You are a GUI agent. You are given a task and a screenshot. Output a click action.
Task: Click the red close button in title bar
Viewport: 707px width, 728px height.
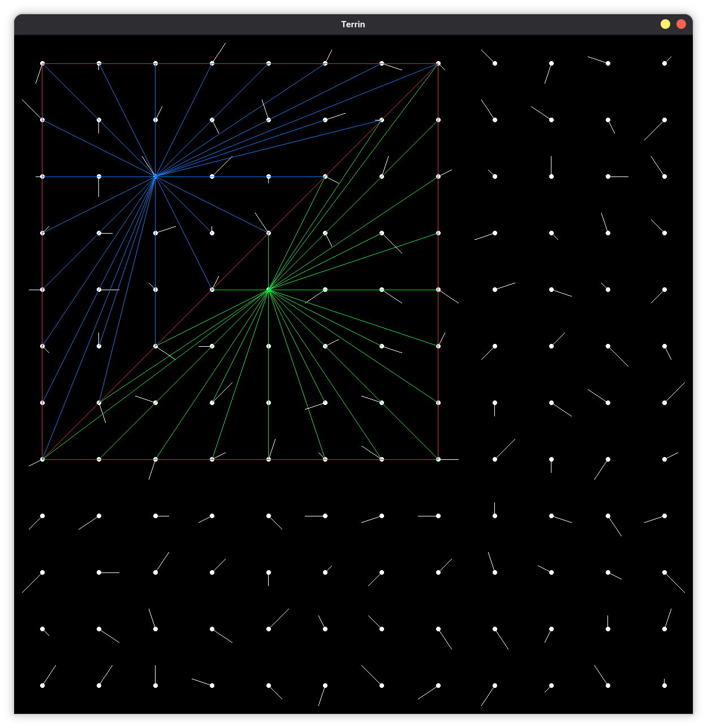pyautogui.click(x=681, y=24)
